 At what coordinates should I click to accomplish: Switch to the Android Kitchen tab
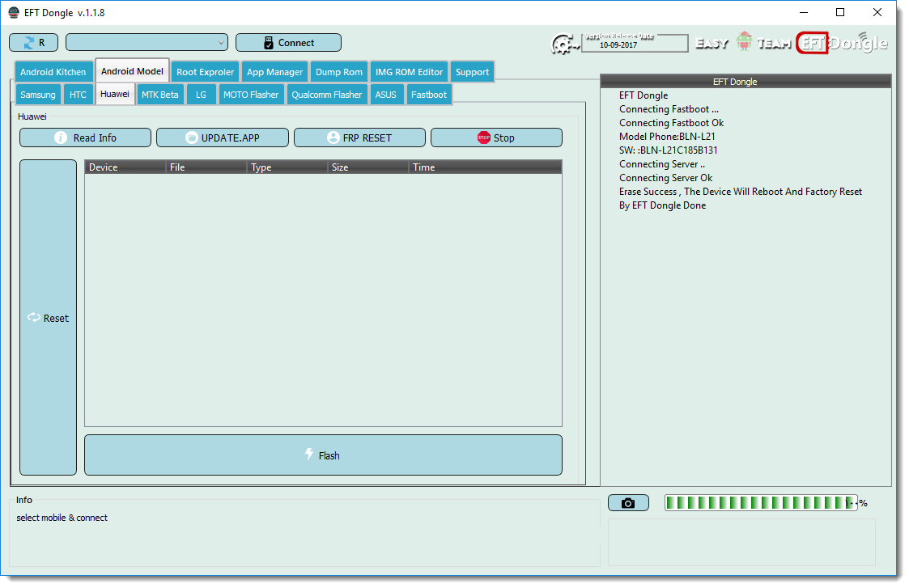click(53, 72)
